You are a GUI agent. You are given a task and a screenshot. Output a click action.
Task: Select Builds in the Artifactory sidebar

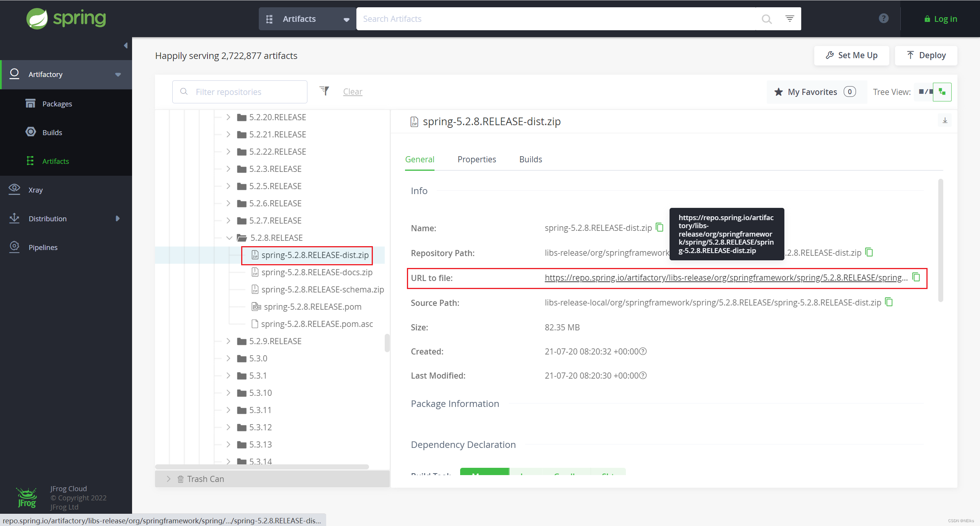(52, 132)
